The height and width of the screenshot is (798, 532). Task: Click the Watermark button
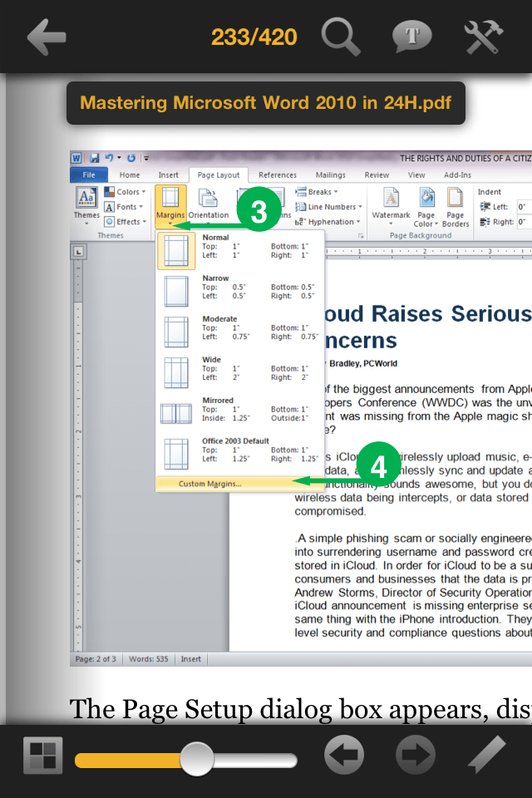click(x=391, y=207)
